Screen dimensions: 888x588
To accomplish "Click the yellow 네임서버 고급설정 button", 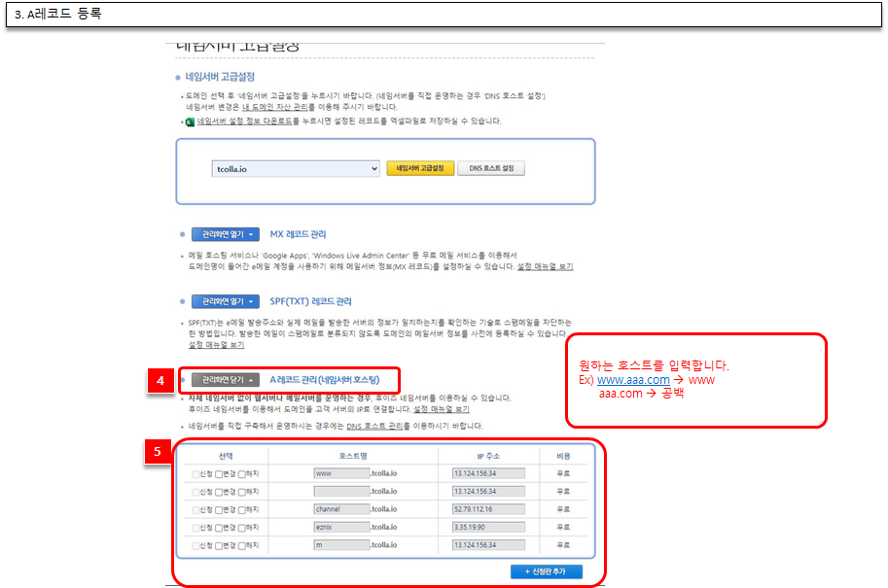I will [x=420, y=168].
